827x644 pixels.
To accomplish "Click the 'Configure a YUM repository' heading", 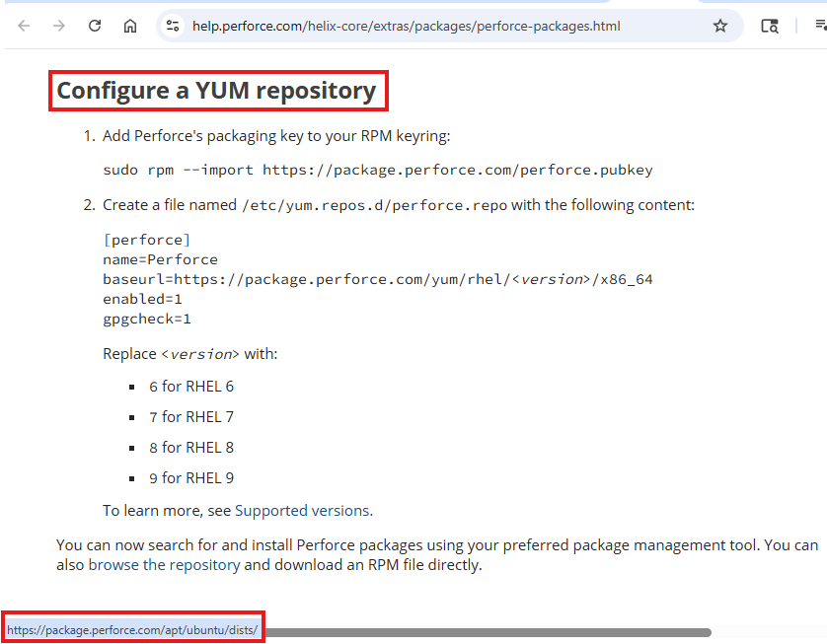I will coord(216,91).
